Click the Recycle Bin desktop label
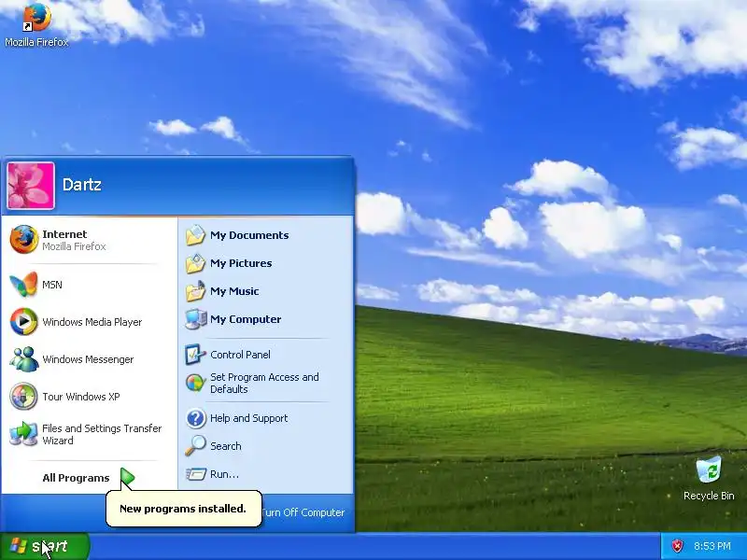The width and height of the screenshot is (747, 560). pos(709,496)
